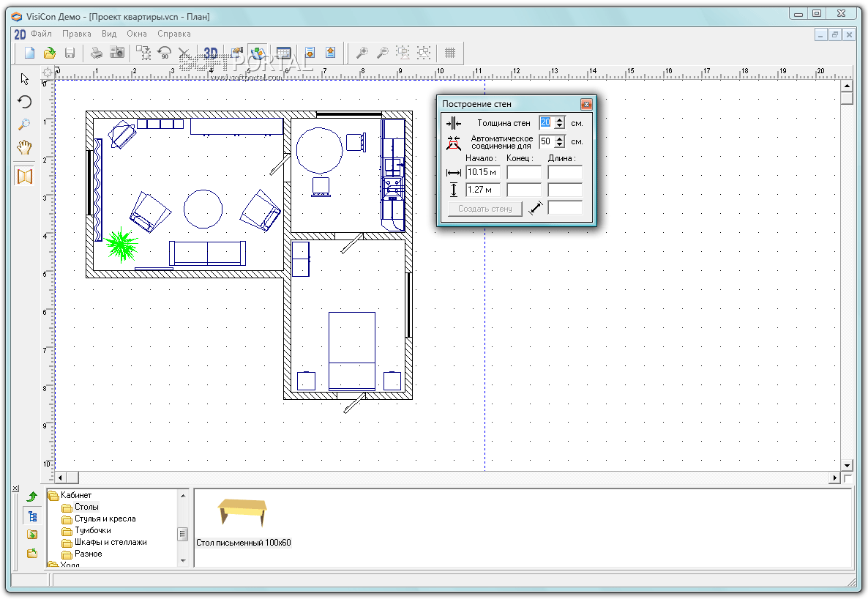
Task: Open the Правка menu
Action: (76, 34)
